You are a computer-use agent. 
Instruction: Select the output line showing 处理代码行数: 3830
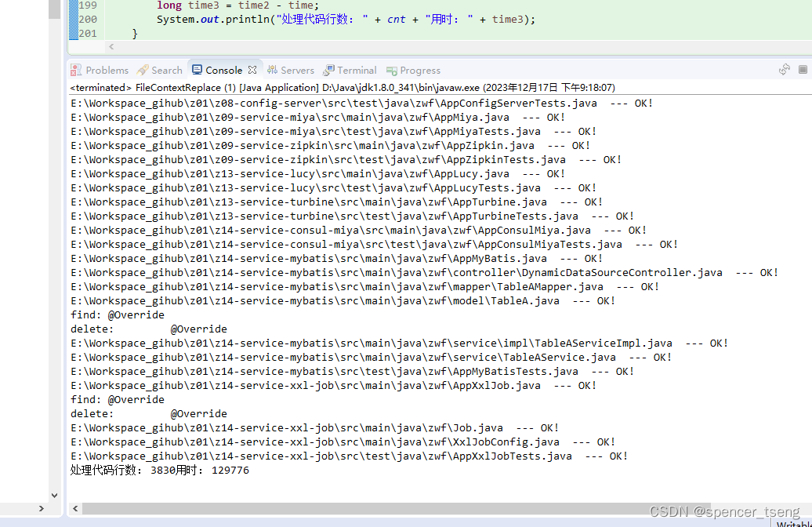click(157, 470)
